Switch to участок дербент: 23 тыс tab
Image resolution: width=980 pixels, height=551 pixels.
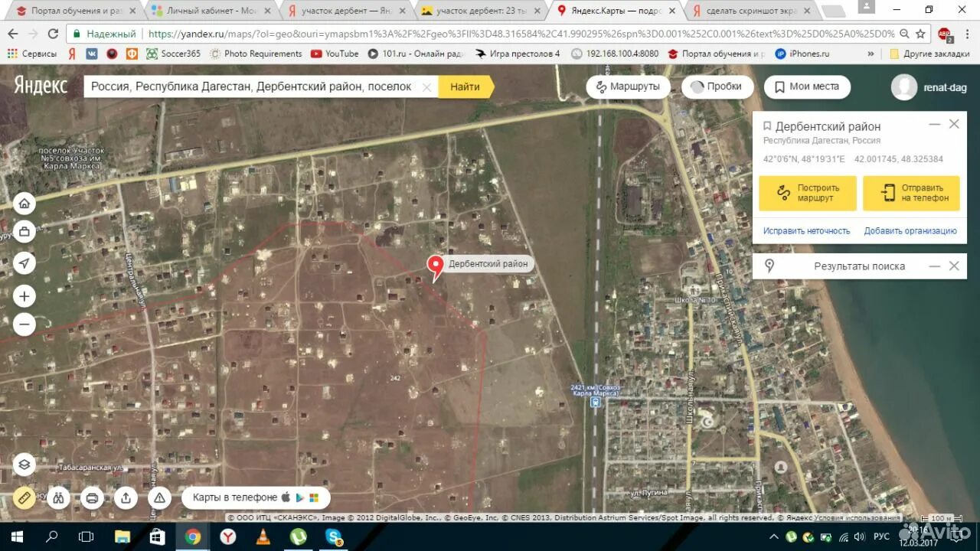pyautogui.click(x=480, y=11)
